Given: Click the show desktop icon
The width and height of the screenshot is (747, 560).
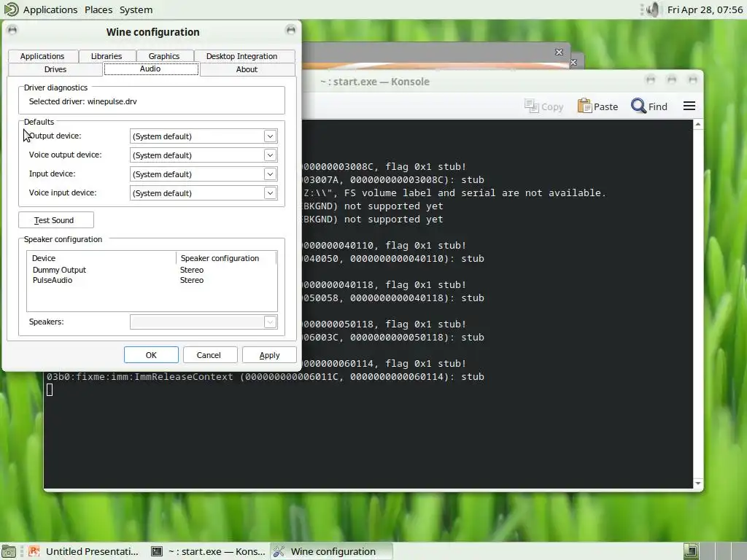Looking at the screenshot, I should [x=9, y=551].
